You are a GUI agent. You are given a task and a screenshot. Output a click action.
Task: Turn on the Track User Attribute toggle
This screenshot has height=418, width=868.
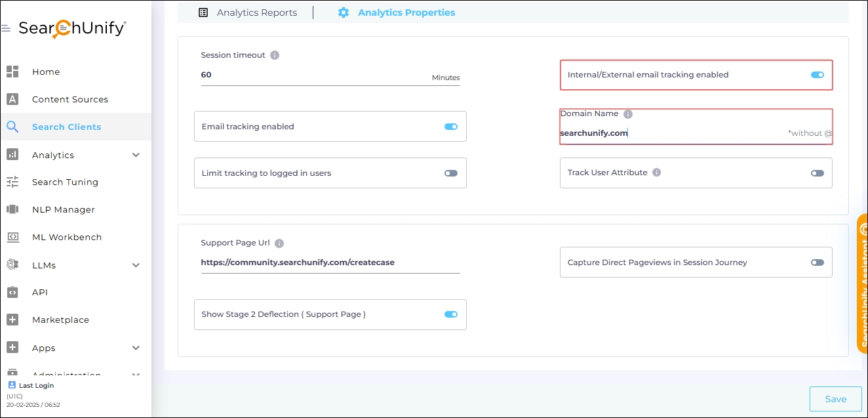817,173
